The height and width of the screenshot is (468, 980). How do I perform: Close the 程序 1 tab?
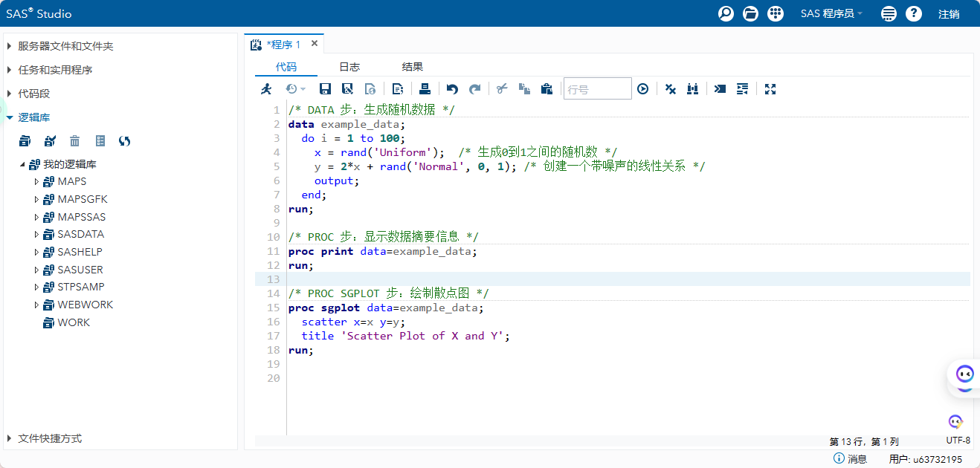pyautogui.click(x=315, y=44)
